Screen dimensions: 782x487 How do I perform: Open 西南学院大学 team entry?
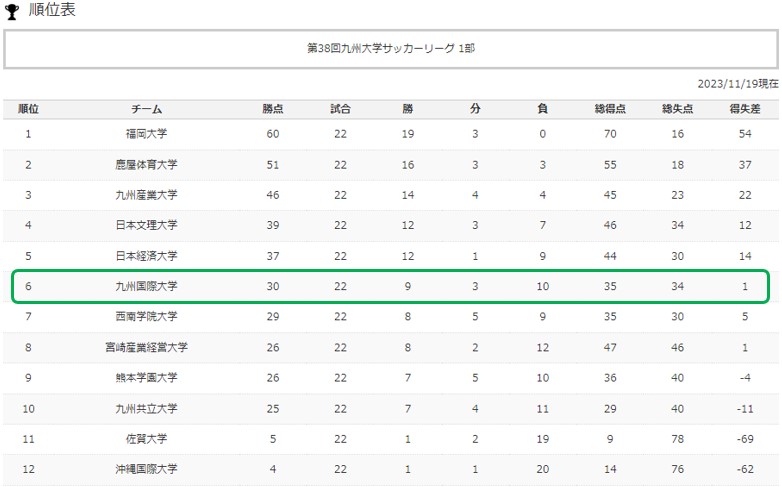(146, 316)
